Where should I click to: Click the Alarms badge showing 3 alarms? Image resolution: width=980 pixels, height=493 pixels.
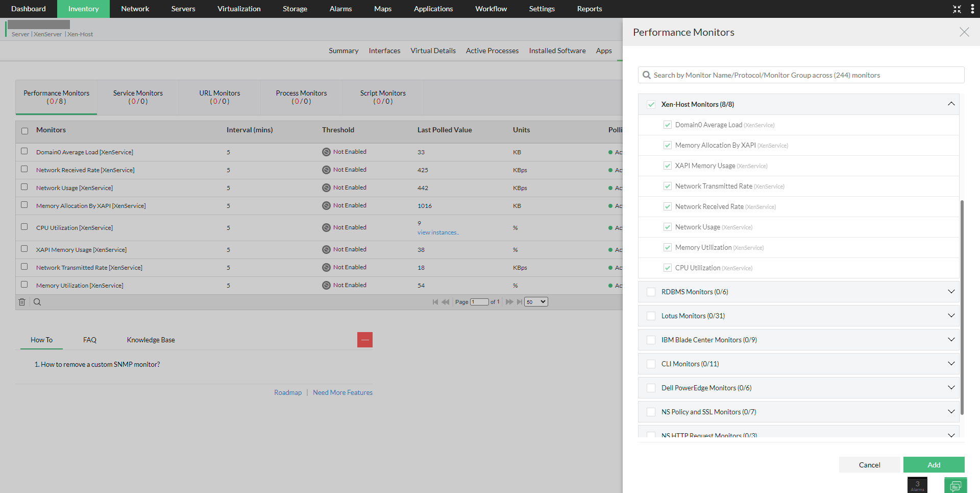tap(917, 484)
